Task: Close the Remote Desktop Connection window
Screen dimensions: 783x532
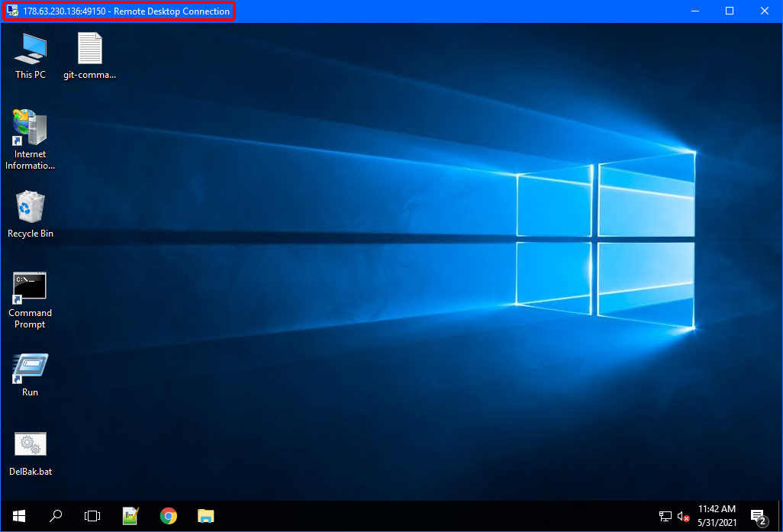Action: click(765, 11)
